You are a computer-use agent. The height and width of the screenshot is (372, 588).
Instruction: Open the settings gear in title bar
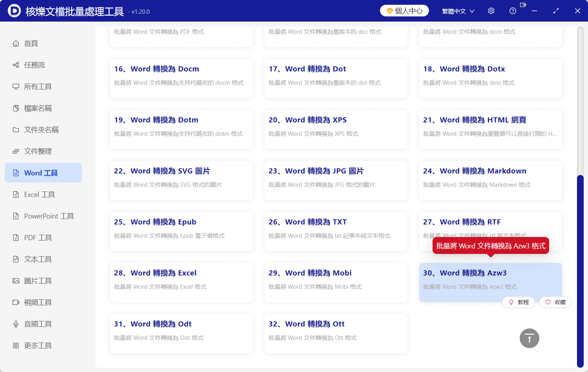pyautogui.click(x=491, y=11)
